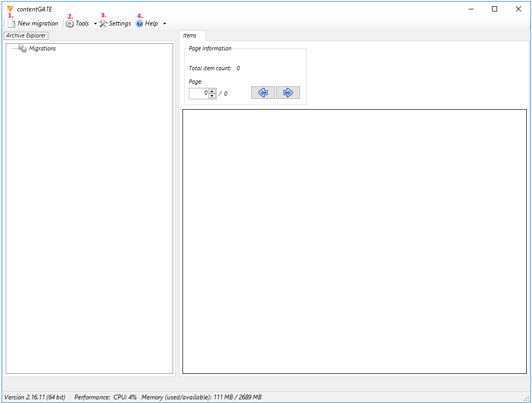
Task: Open Settings via its text label
Action: coord(120,23)
